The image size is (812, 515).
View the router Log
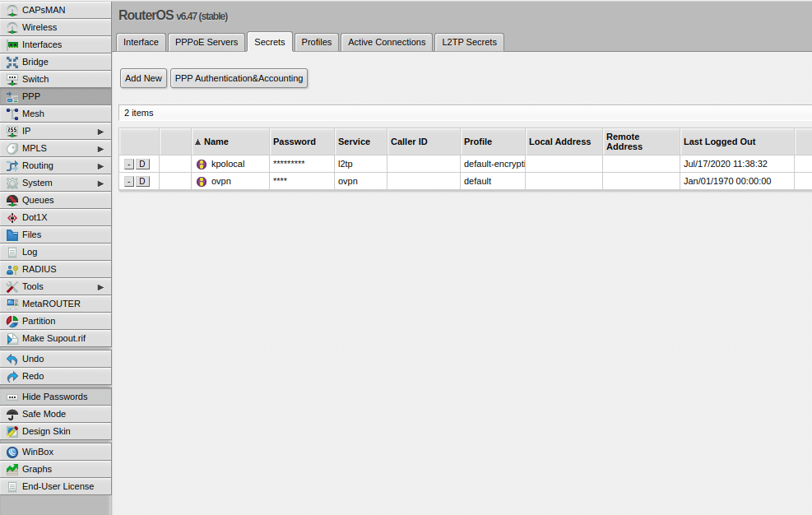(30, 252)
